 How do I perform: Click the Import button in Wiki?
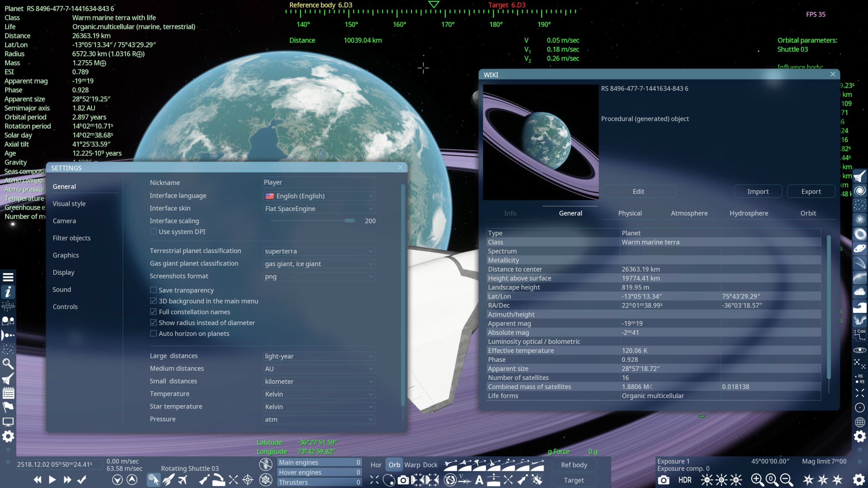pyautogui.click(x=758, y=191)
